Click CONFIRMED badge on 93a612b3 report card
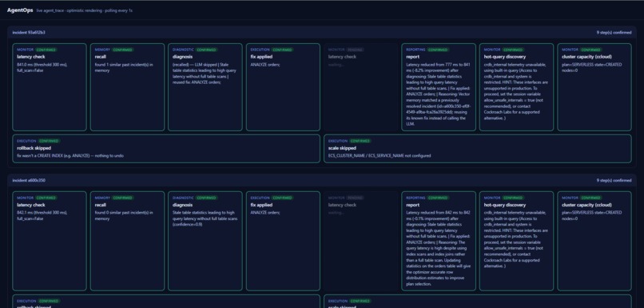 [x=438, y=50]
